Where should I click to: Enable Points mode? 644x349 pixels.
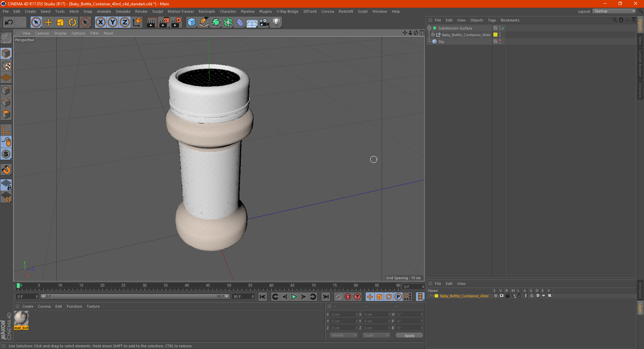6,90
